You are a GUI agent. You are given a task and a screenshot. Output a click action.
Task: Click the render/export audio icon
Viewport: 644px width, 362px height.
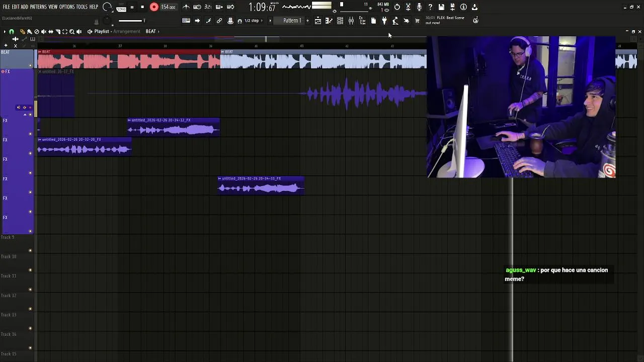452,7
